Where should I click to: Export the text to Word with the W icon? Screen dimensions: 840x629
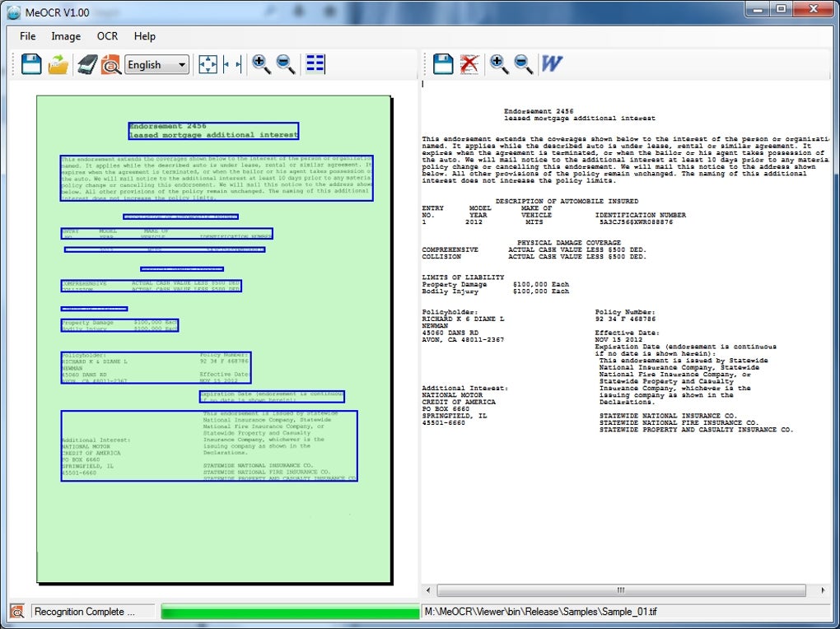coord(552,63)
